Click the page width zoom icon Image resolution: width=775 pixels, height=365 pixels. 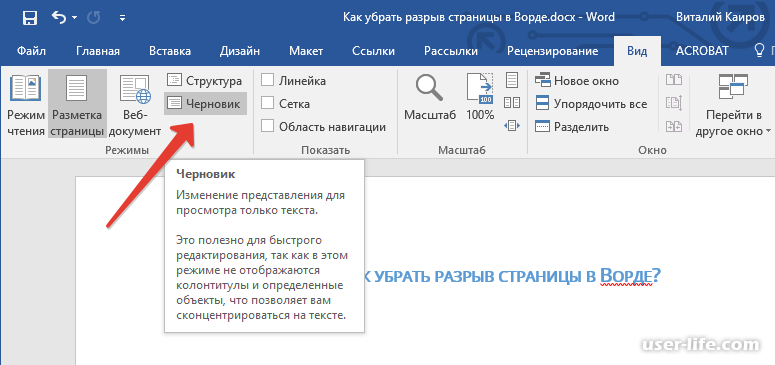click(x=512, y=126)
